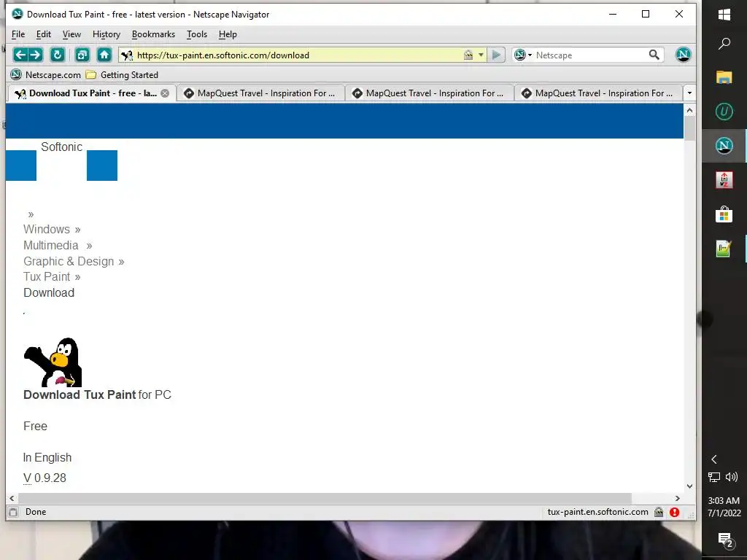Switch to the third MapQuest Travel tab

tap(597, 93)
